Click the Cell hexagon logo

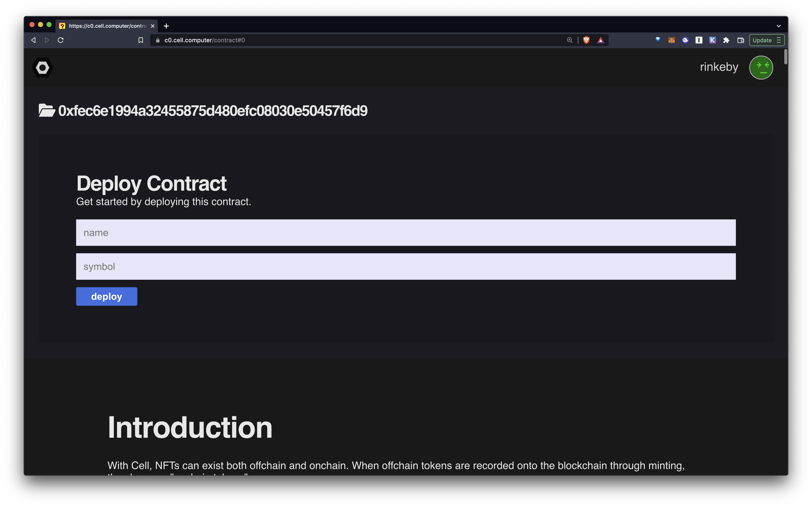[x=43, y=68]
